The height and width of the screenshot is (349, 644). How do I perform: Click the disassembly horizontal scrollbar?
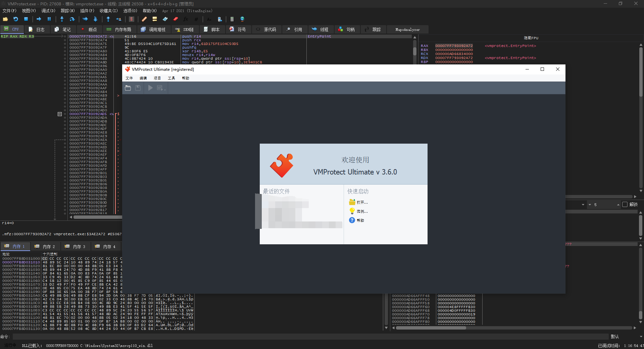tap(98, 217)
